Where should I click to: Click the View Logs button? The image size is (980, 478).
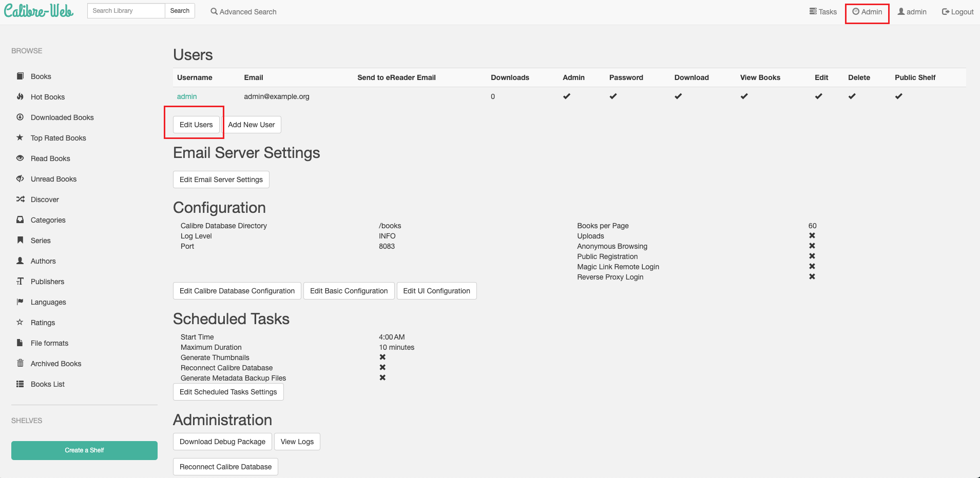[x=297, y=442]
